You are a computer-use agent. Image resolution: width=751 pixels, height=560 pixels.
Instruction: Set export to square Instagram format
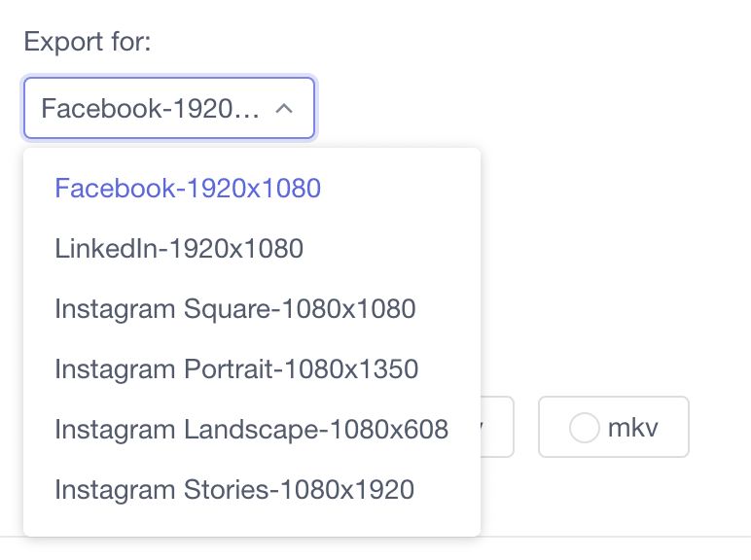235,308
